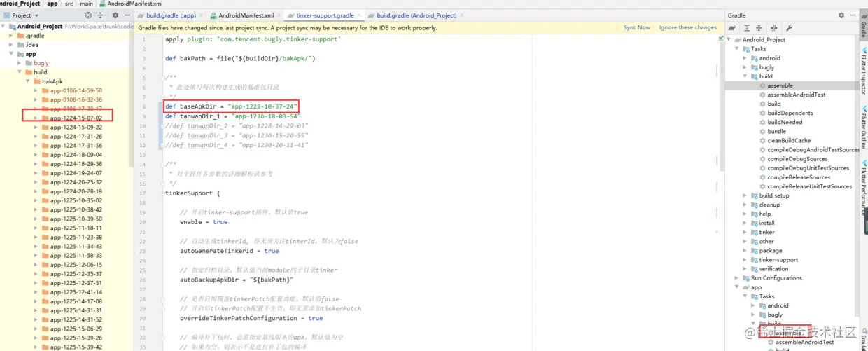Click Collapse All icon in Gradle toolbar

click(759, 28)
